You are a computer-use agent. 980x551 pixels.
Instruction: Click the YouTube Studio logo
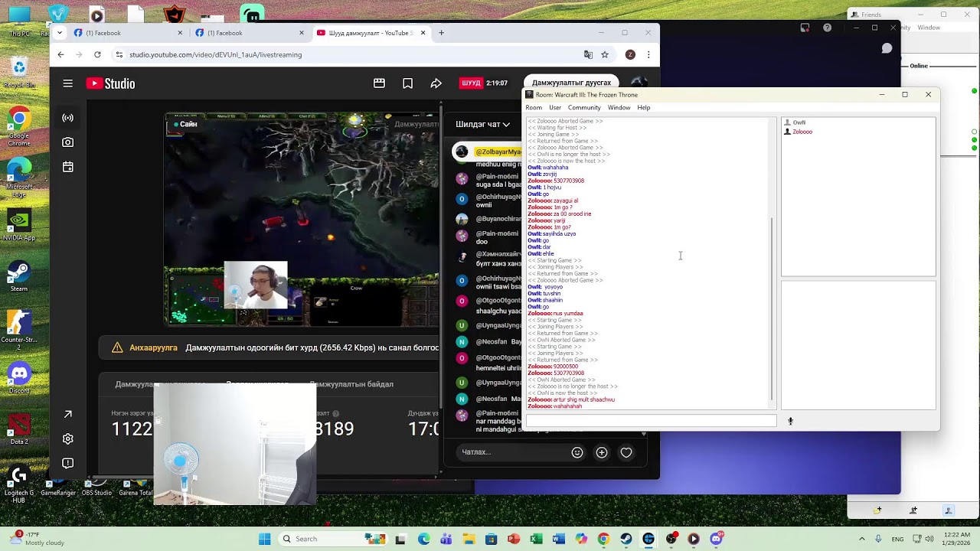point(111,84)
